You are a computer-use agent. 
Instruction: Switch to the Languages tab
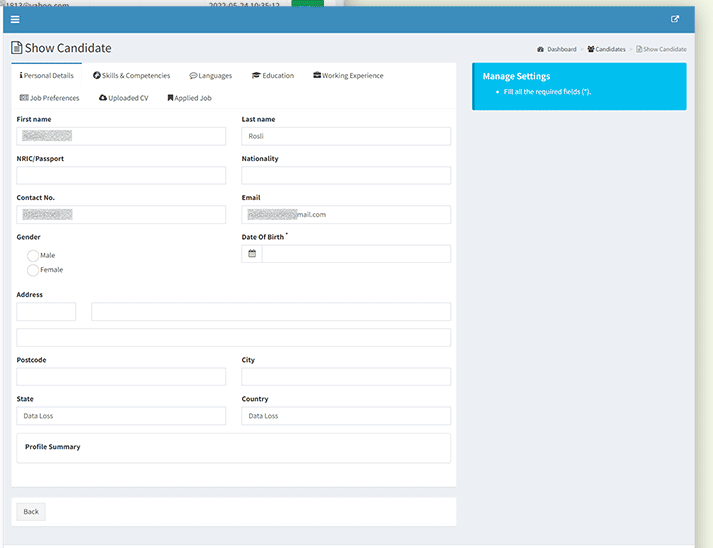click(211, 75)
